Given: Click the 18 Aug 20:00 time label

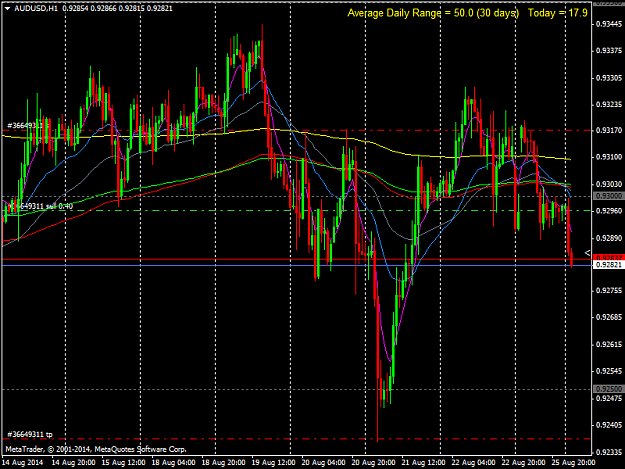Looking at the screenshot, I should tap(223, 463).
